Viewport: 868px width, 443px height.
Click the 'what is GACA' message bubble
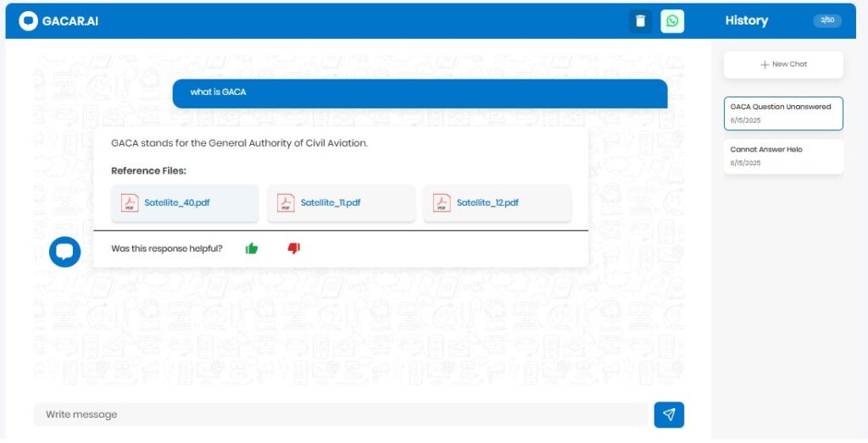(420, 92)
